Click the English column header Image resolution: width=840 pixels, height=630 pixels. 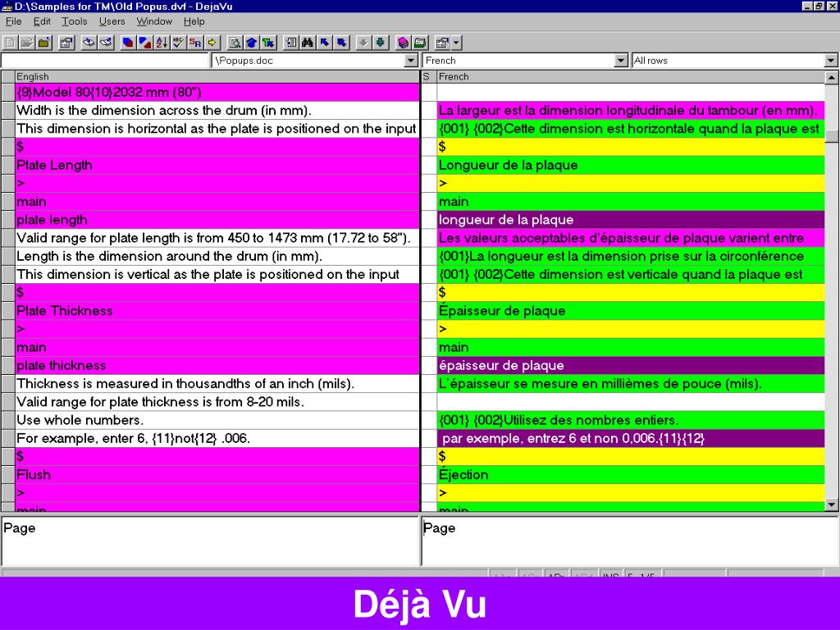(x=217, y=76)
